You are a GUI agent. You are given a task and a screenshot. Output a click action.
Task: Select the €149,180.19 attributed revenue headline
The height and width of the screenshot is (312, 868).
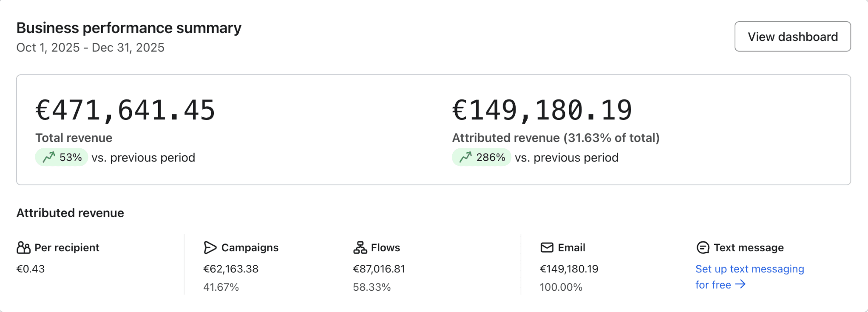tap(542, 111)
